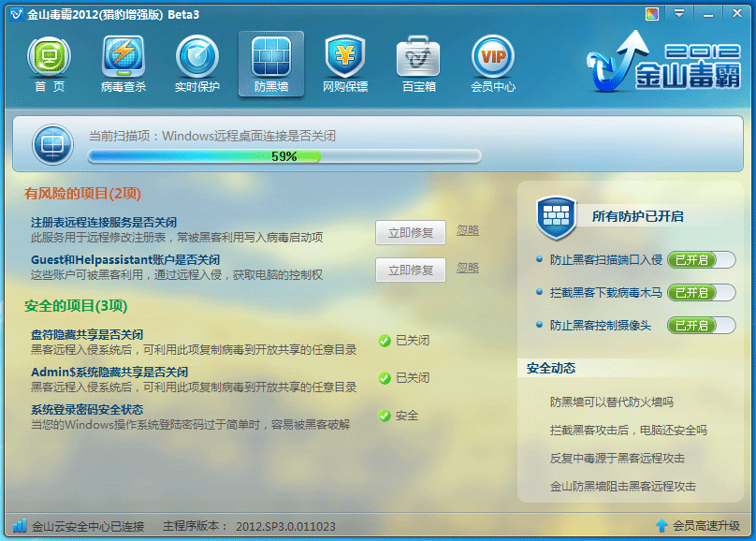Open the 首页 home icon
This screenshot has width=756, height=541.
click(50, 65)
